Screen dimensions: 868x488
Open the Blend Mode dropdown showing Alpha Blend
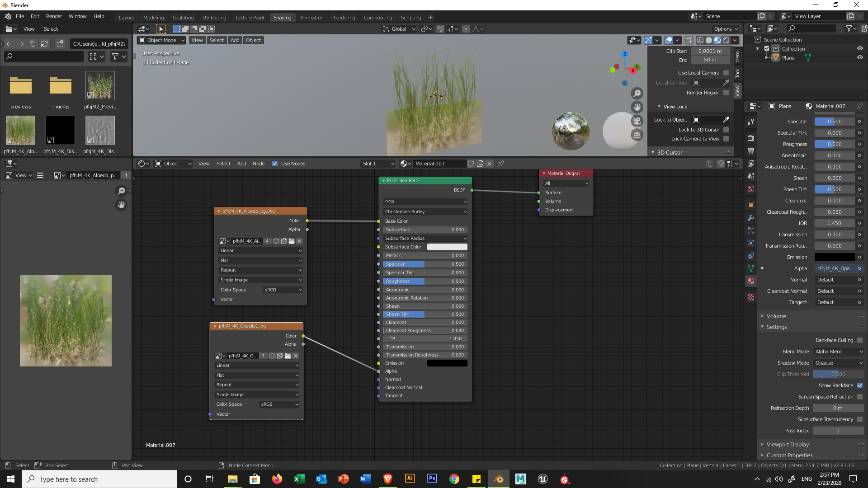838,352
